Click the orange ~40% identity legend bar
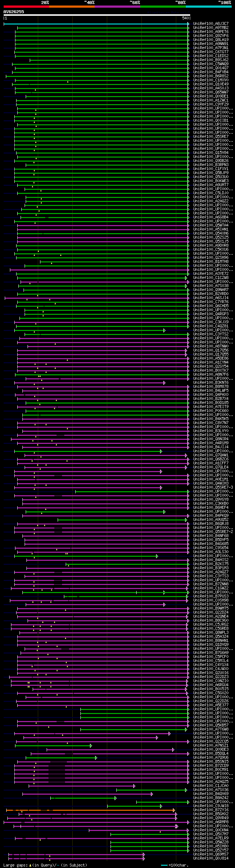The height and width of the screenshot is (868, 235). 72,7
